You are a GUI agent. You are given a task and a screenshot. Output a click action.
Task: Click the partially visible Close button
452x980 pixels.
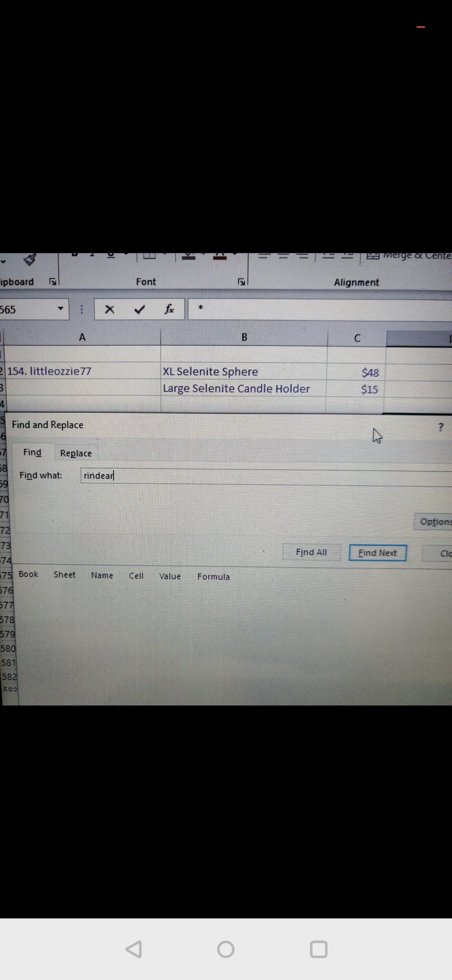point(438,553)
